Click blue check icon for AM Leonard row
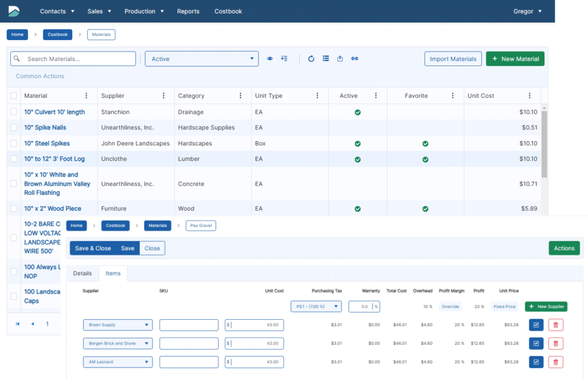This screenshot has width=588, height=379. coord(536,362)
